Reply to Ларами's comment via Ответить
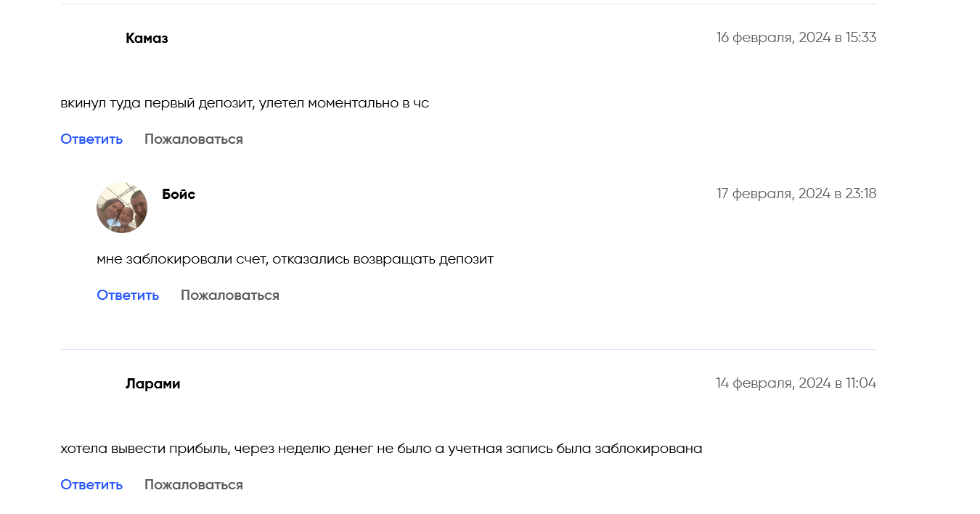Image resolution: width=980 pixels, height=514 pixels. pos(91,485)
